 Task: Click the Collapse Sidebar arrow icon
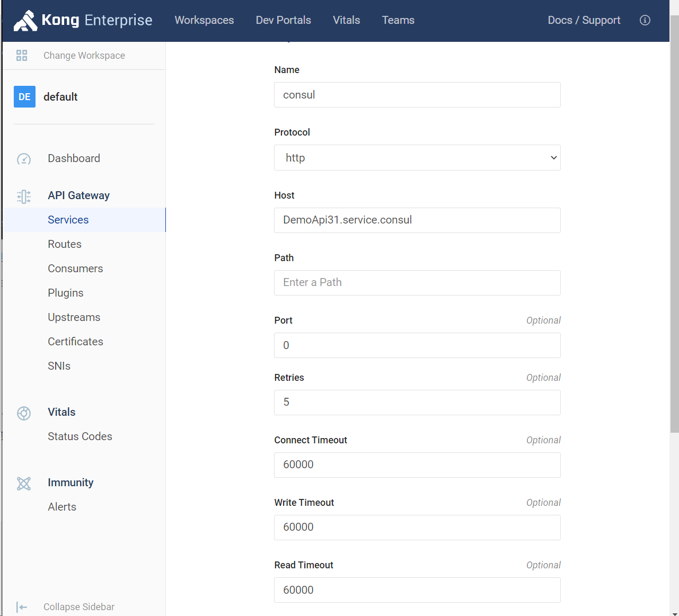coord(22,607)
